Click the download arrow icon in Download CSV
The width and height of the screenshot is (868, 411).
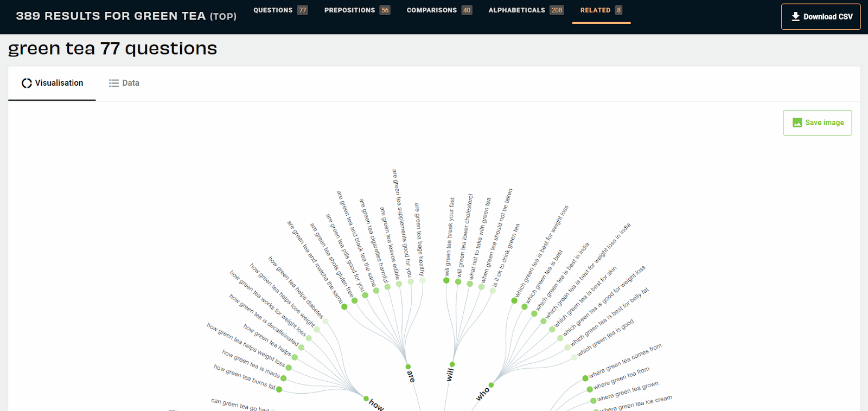[796, 17]
